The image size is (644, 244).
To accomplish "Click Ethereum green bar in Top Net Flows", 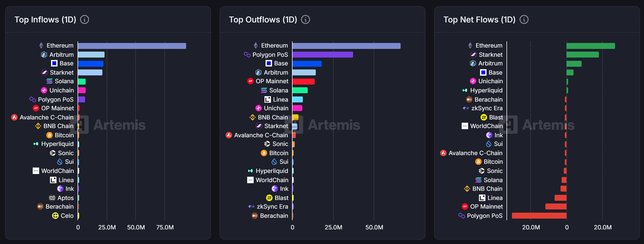I will [591, 46].
